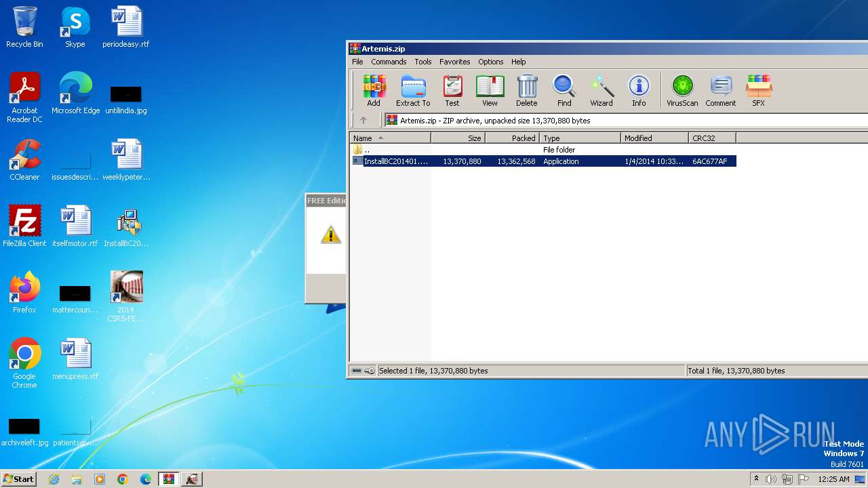Viewport: 868px width, 488px height.
Task: Go up one folder level arrow
Action: tap(363, 121)
